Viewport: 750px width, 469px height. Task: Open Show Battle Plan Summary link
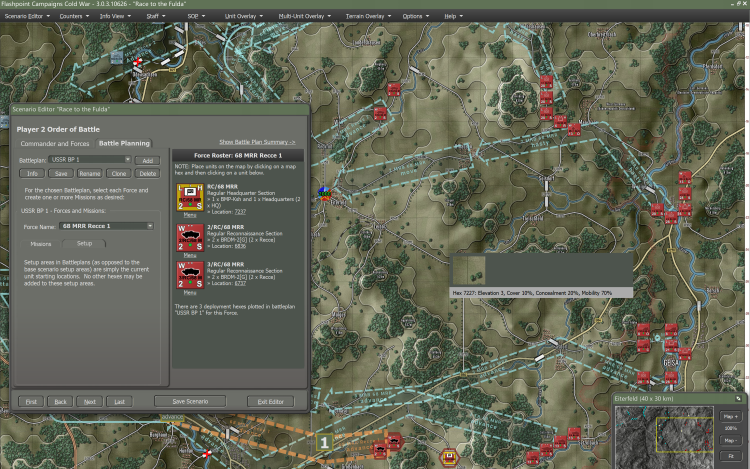point(257,142)
